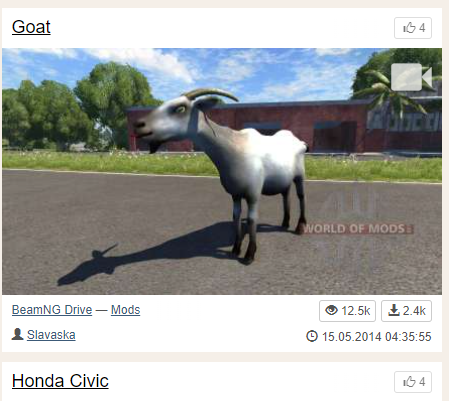Image resolution: width=449 pixels, height=401 pixels.
Task: Open the Goat mod title link
Action: 31,27
